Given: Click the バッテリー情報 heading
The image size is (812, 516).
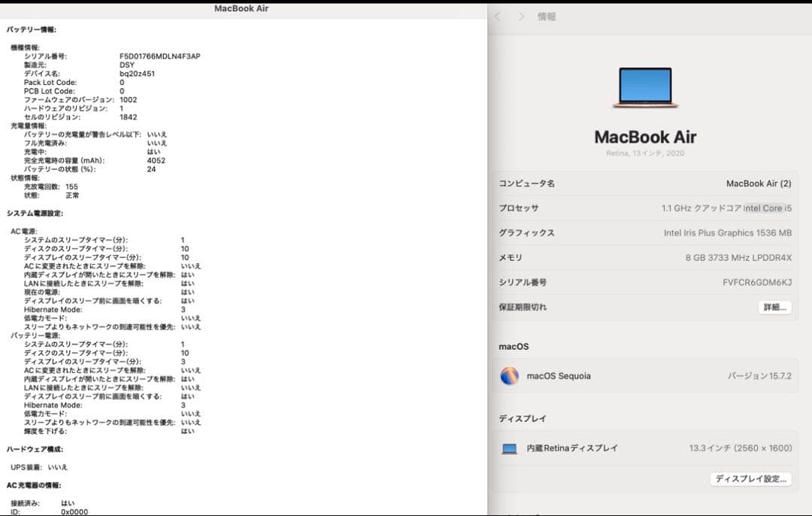Looking at the screenshot, I should 32,30.
